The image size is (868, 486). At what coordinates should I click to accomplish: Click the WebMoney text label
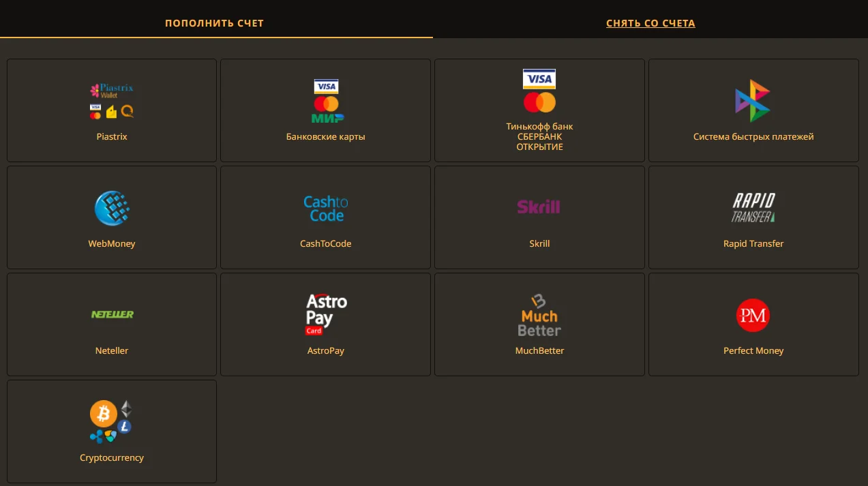click(x=112, y=243)
